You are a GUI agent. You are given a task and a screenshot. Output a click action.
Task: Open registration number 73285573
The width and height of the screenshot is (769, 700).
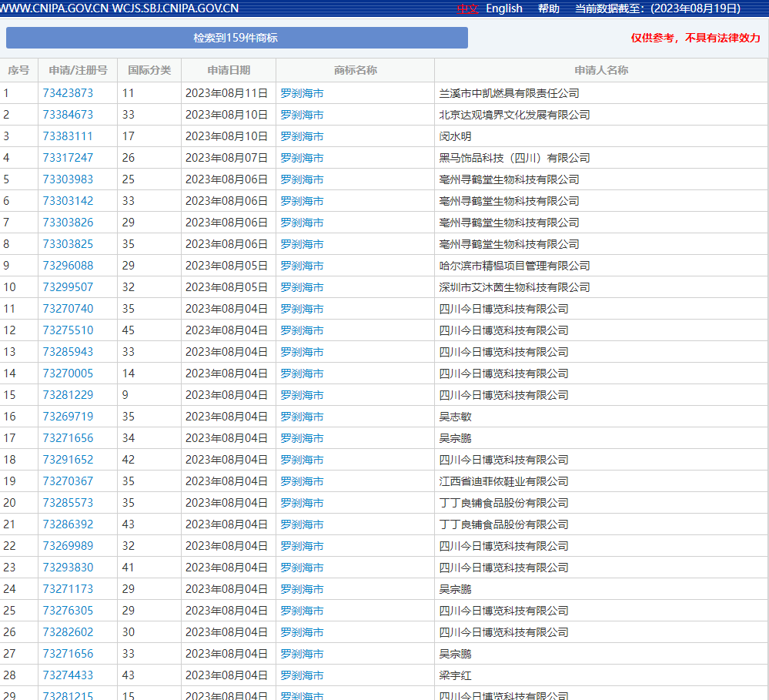pyautogui.click(x=68, y=504)
